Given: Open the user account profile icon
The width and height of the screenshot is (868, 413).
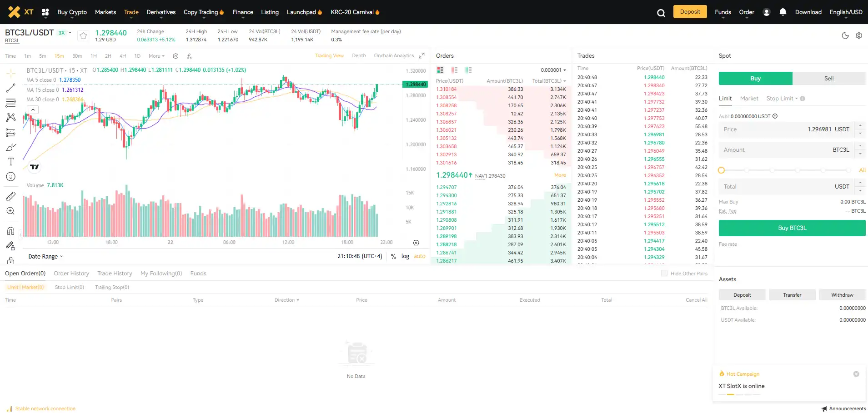Looking at the screenshot, I should [767, 12].
